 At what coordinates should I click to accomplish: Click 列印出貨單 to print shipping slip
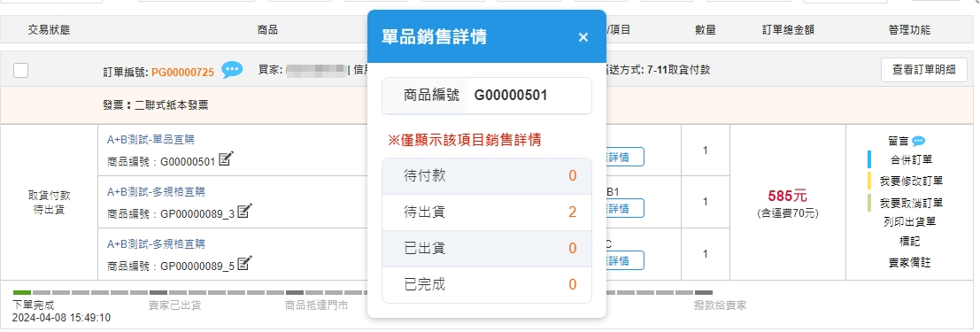909,222
